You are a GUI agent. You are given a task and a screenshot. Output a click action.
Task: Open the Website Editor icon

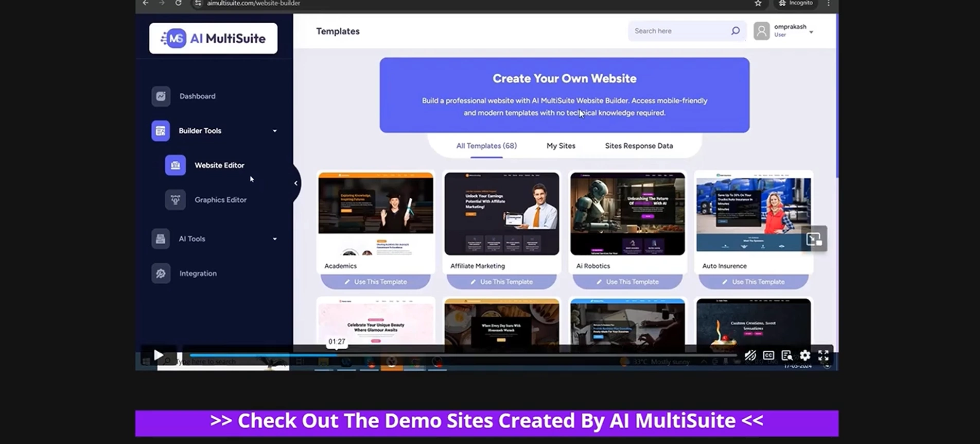[x=176, y=165]
